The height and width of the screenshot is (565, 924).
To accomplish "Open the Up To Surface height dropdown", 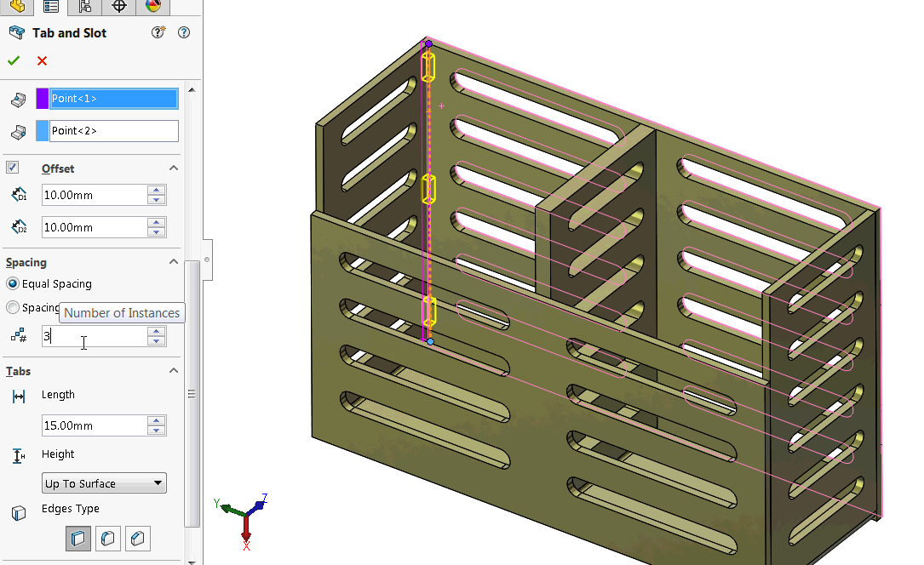I will [x=104, y=483].
